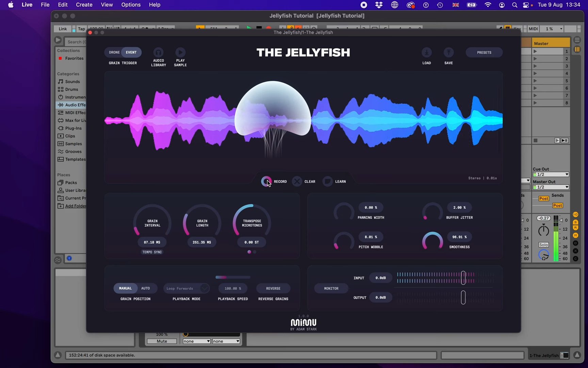Click the Sounds browser category
The width and height of the screenshot is (588, 368).
click(69, 81)
